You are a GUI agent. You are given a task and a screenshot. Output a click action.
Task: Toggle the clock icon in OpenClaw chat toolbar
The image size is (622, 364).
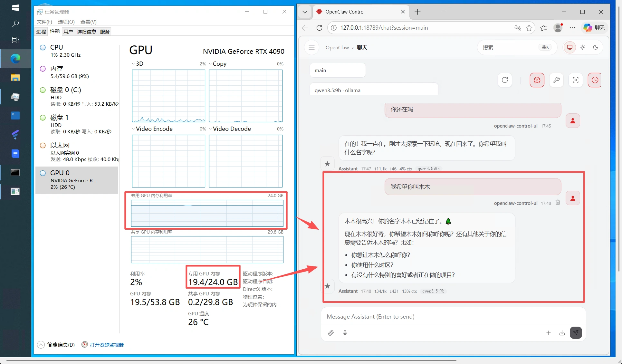pyautogui.click(x=595, y=80)
